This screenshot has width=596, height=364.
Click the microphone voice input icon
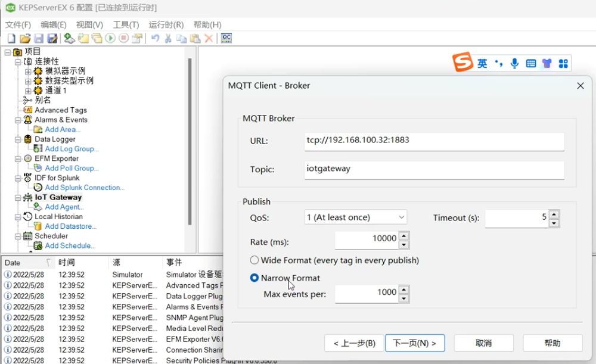click(x=514, y=64)
